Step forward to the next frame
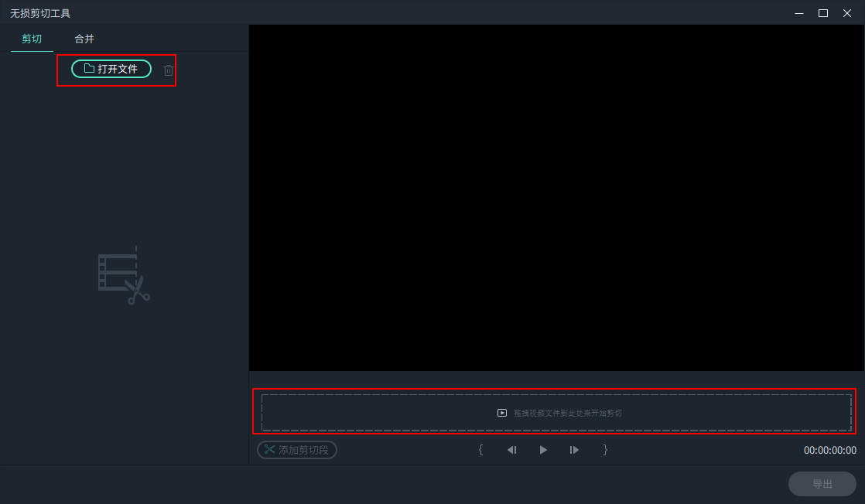 pyautogui.click(x=574, y=450)
